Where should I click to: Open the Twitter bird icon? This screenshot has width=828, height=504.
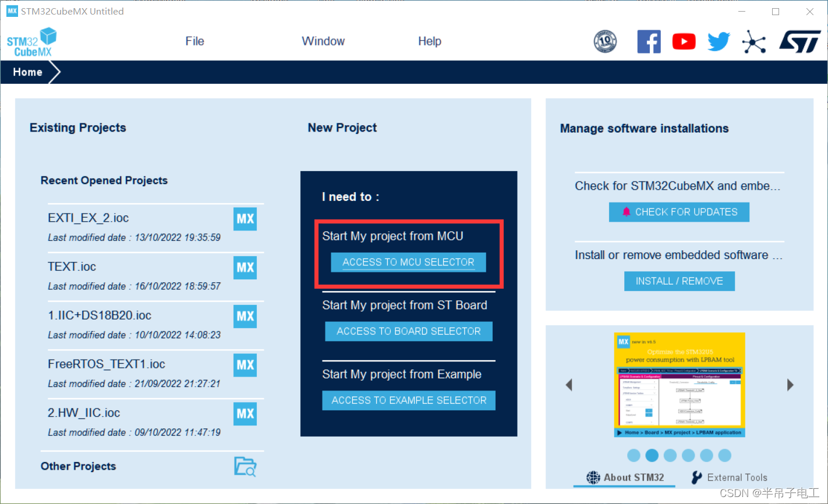click(719, 42)
